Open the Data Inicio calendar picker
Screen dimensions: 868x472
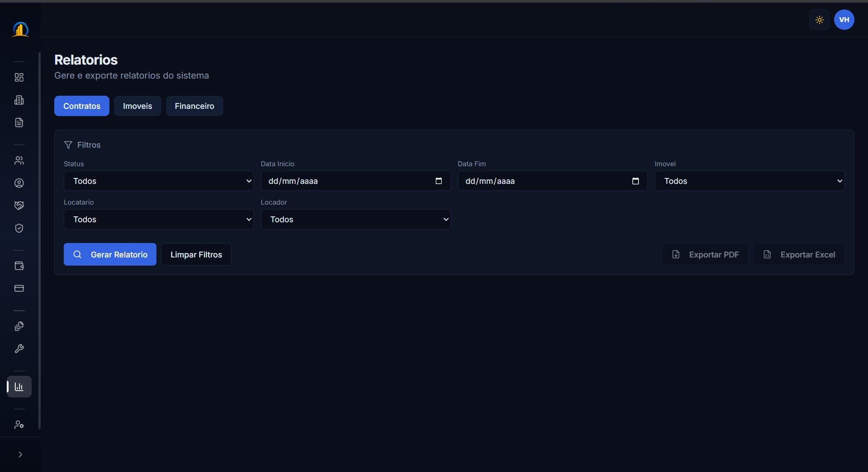pos(439,181)
